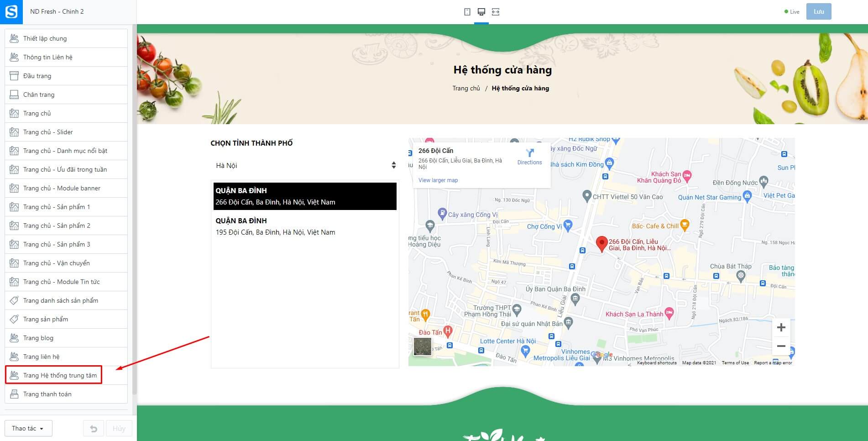
Task: Open Trang chủ - Slider section
Action: click(x=66, y=132)
